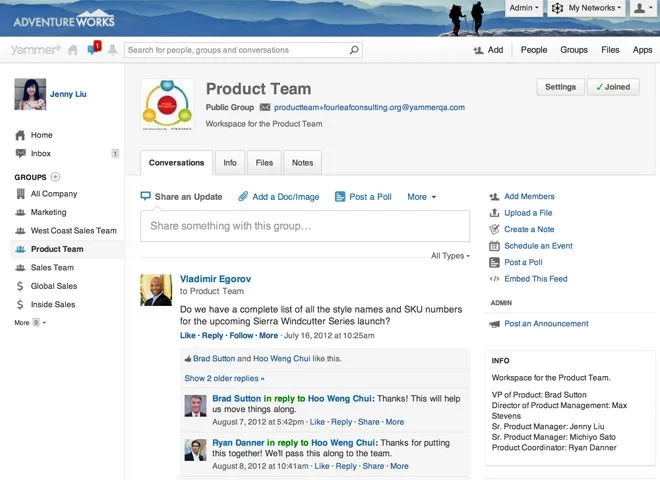The height and width of the screenshot is (480, 660).
Task: Click the Share something with this group box
Action: pyautogui.click(x=305, y=226)
